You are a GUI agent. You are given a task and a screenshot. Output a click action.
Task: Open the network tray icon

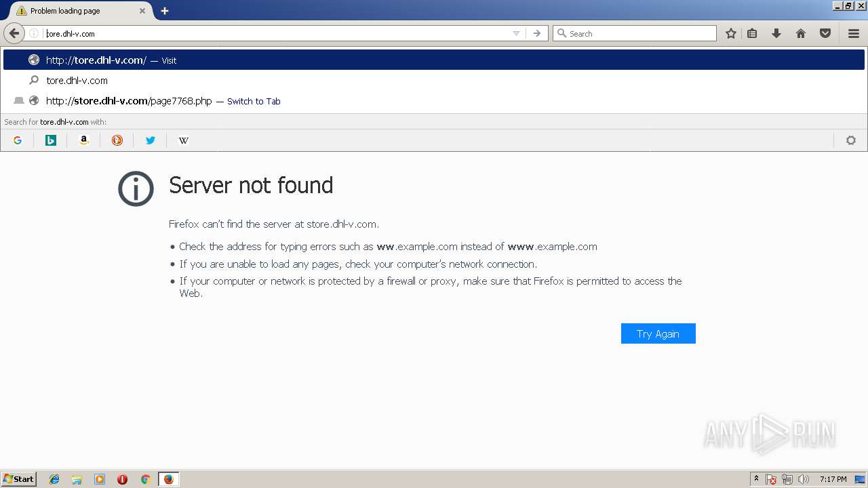[x=787, y=479]
